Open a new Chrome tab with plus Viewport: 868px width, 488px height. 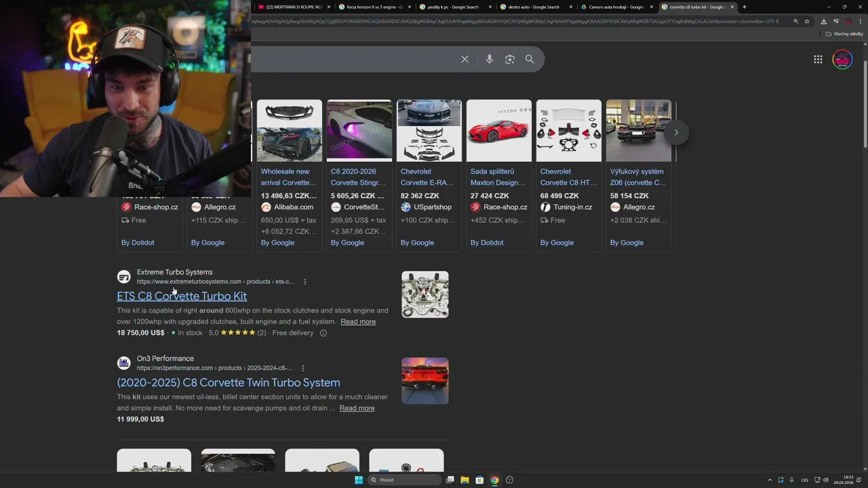[x=745, y=7]
